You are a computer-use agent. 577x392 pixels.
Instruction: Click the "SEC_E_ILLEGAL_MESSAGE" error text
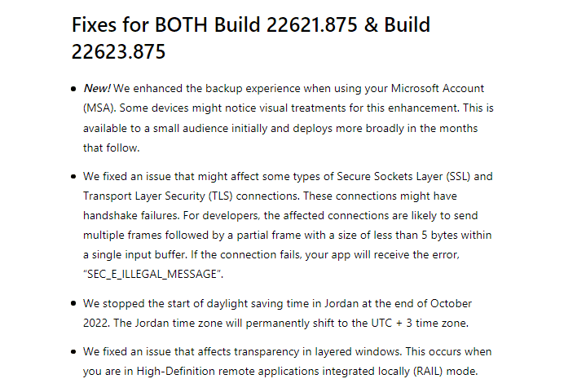(x=152, y=274)
